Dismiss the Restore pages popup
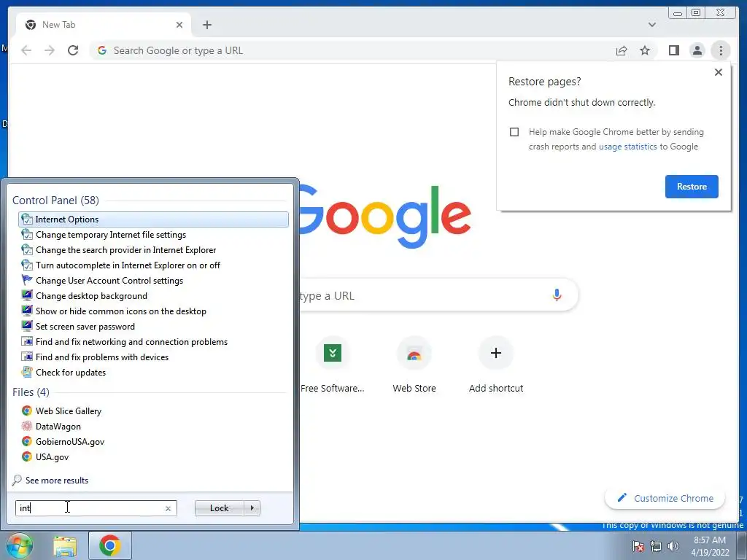Screen dimensions: 747x560 (x=719, y=72)
